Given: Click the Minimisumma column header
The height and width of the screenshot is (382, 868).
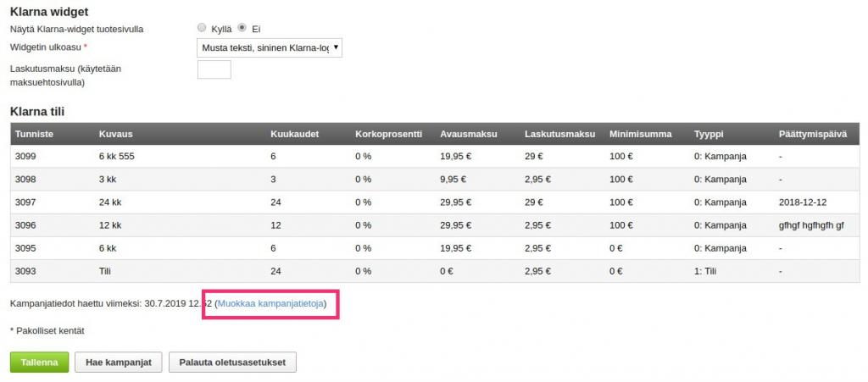Looking at the screenshot, I should tap(641, 134).
